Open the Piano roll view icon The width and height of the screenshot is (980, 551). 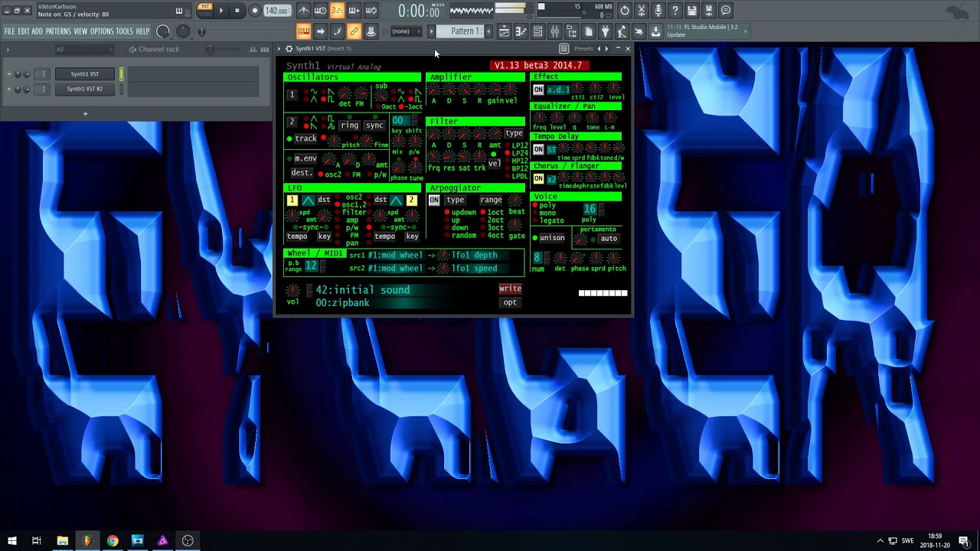(x=521, y=31)
